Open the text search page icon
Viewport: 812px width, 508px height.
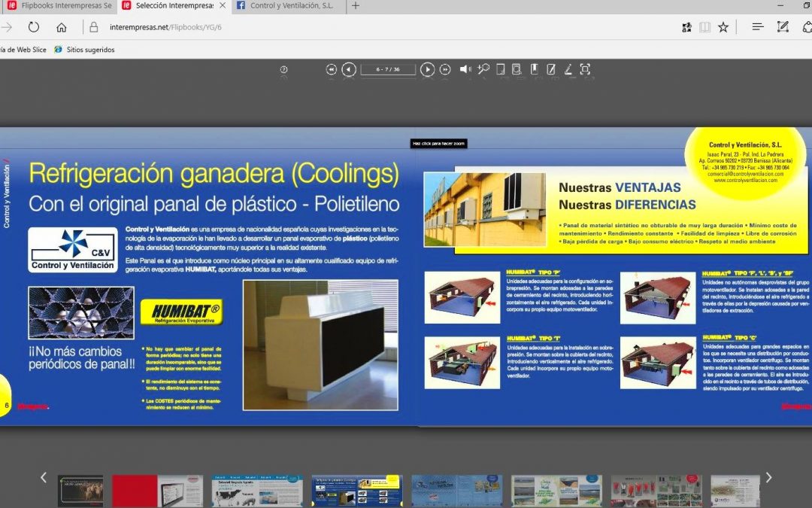(517, 69)
